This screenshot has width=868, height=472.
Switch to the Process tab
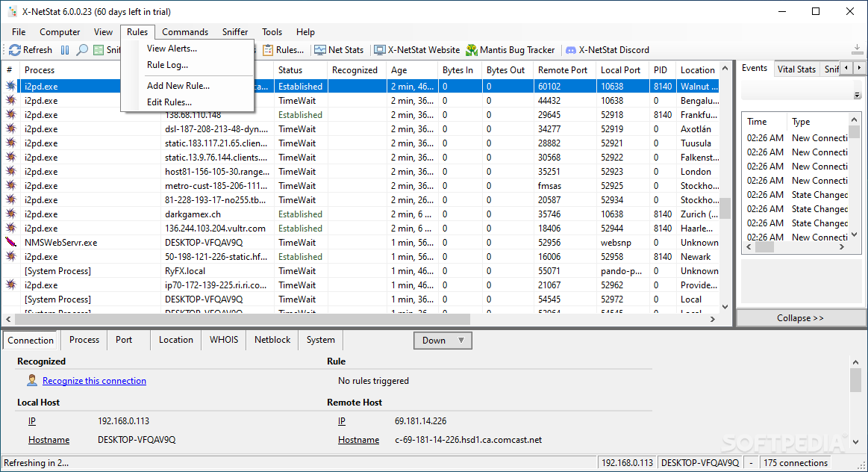pos(84,340)
